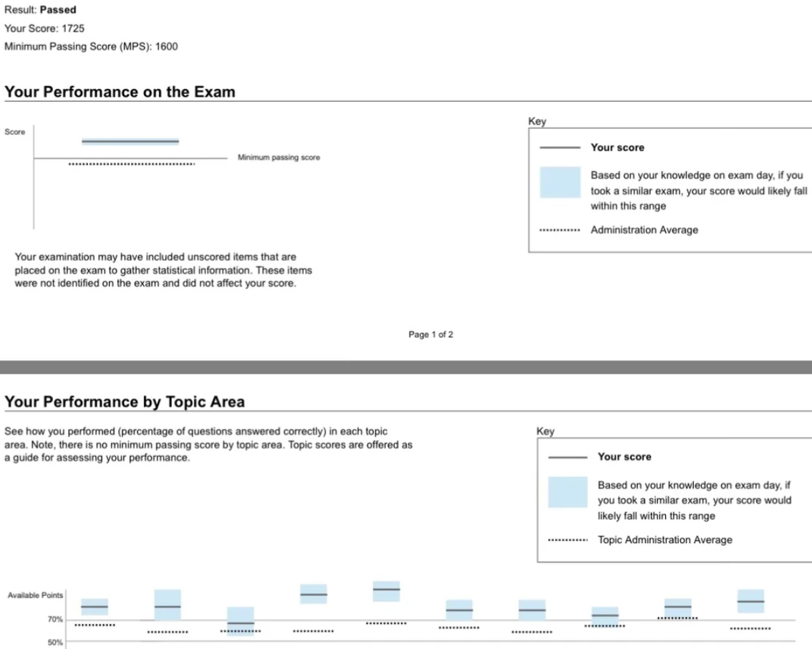Click the "Minimum passing score" chart label
This screenshot has width=812, height=649.
(279, 158)
